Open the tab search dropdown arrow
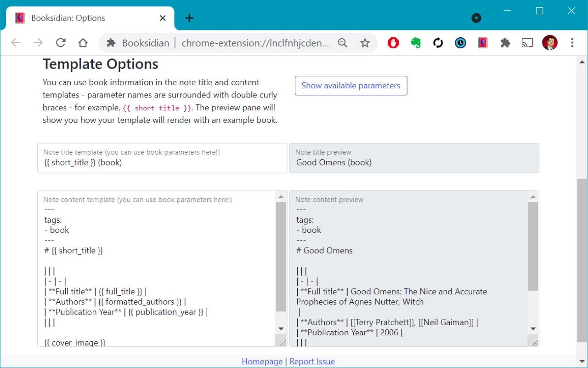Image resolution: width=588 pixels, height=368 pixels. point(476,18)
